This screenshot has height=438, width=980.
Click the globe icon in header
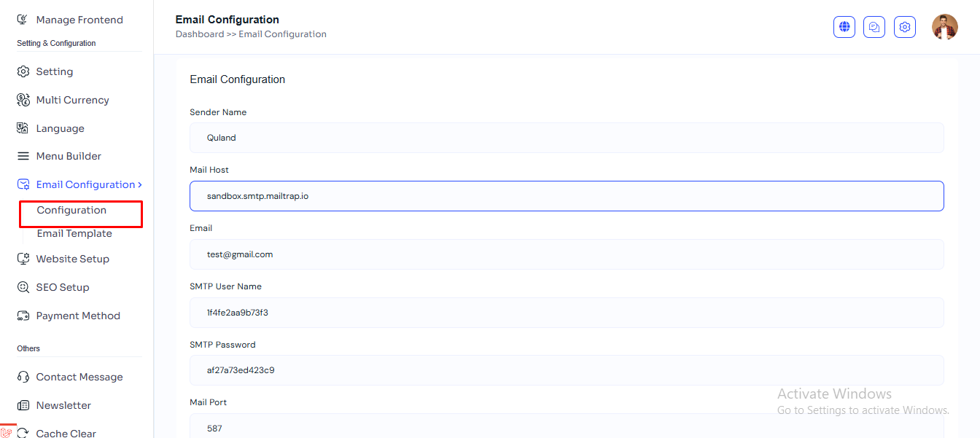pos(844,27)
